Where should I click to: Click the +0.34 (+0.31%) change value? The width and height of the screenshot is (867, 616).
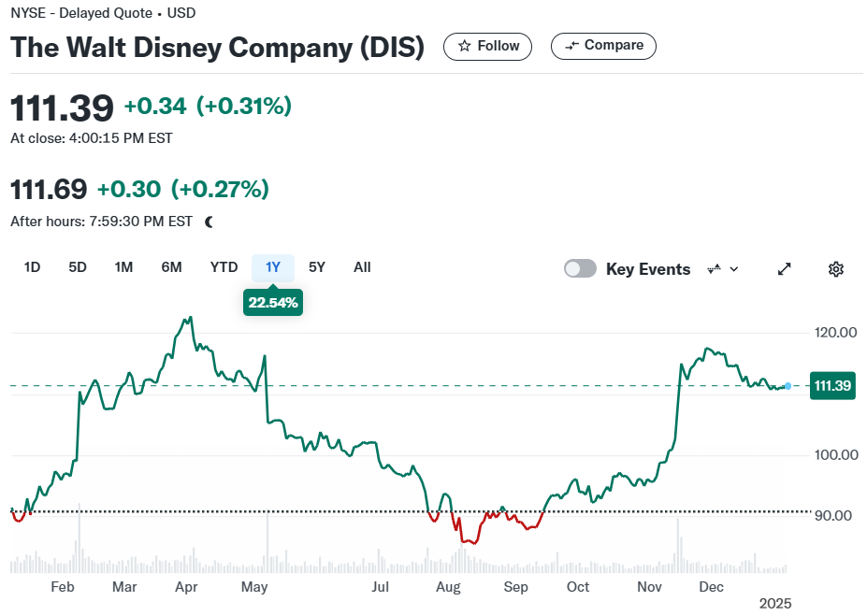click(208, 106)
